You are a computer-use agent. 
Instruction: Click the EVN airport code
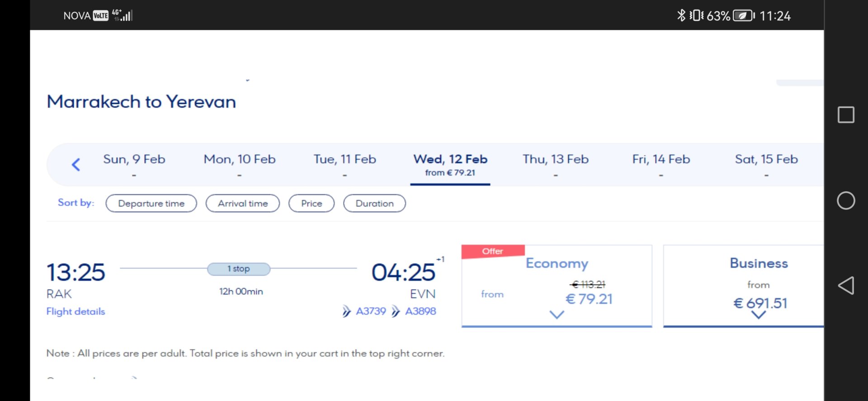pos(423,294)
